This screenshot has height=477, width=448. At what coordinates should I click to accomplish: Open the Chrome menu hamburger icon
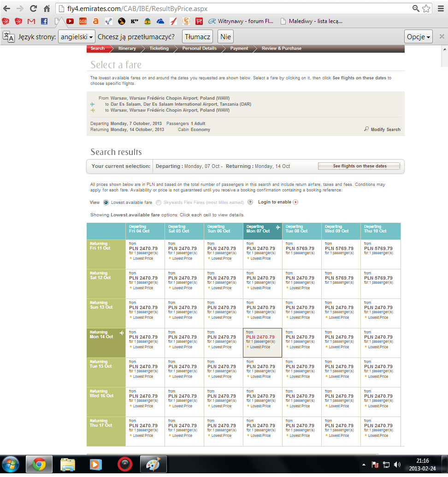(441, 8)
